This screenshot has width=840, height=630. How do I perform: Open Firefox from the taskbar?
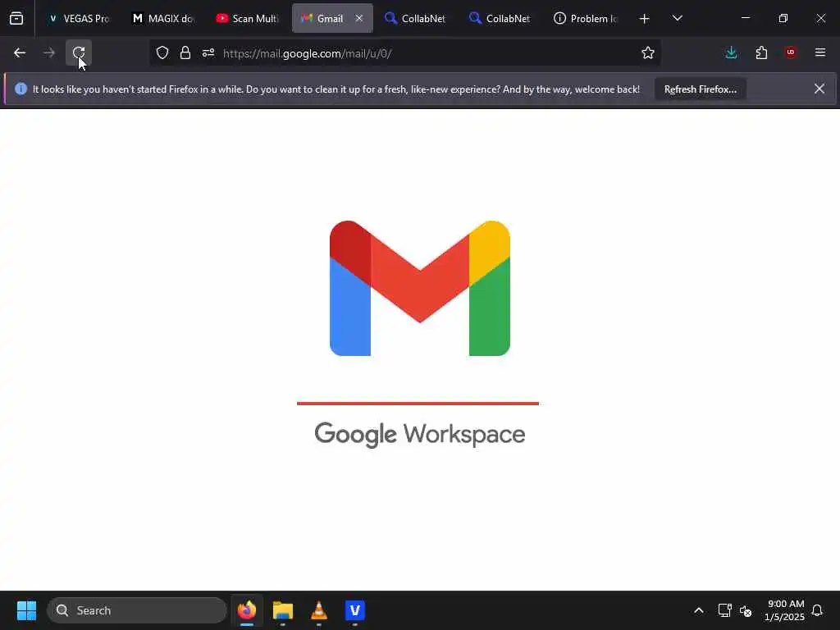pyautogui.click(x=247, y=610)
